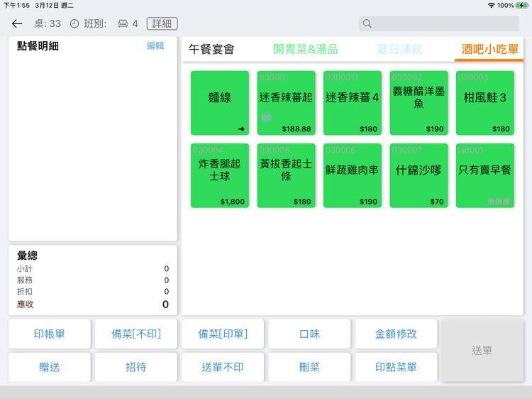532x399 pixels.
Task: Add 什錦沙嗲 $70 item
Action: (x=419, y=175)
